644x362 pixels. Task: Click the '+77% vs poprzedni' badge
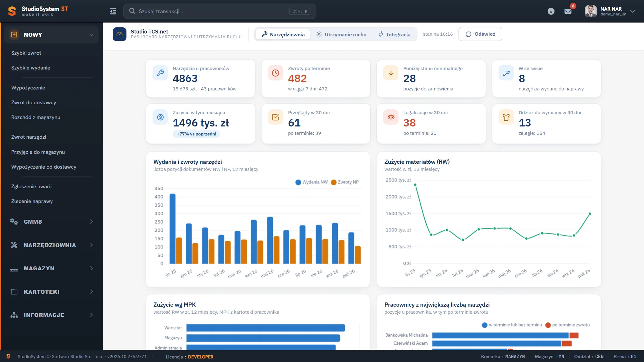(196, 134)
